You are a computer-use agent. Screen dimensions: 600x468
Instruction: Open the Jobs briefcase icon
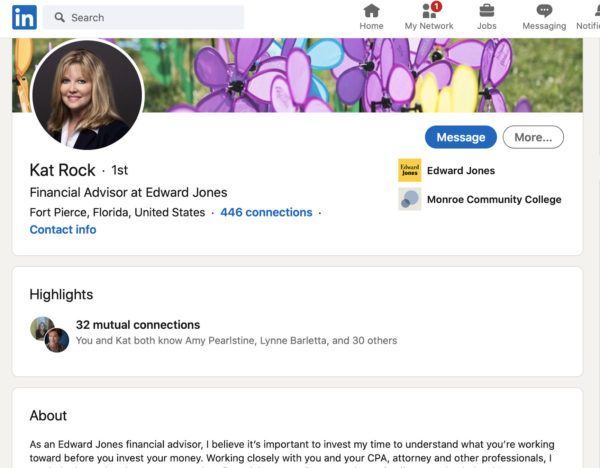pyautogui.click(x=486, y=11)
